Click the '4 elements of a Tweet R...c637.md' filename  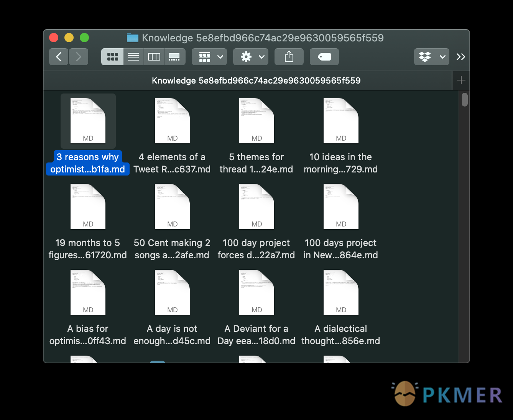pyautogui.click(x=172, y=163)
